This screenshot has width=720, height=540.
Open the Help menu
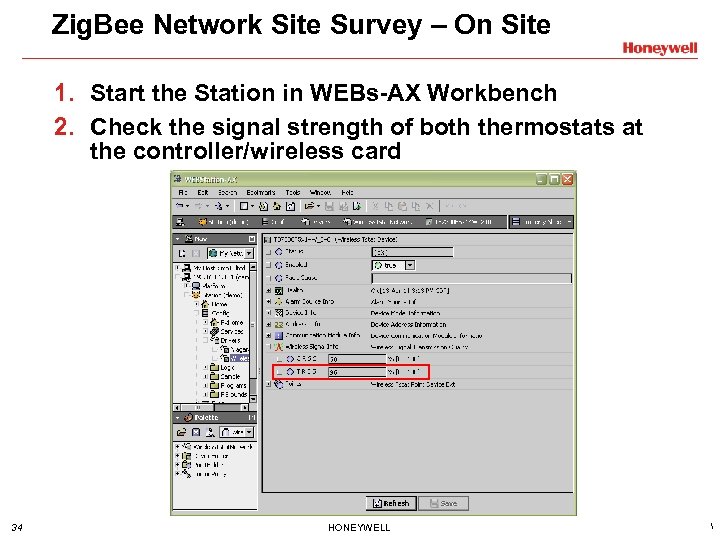[x=347, y=192]
